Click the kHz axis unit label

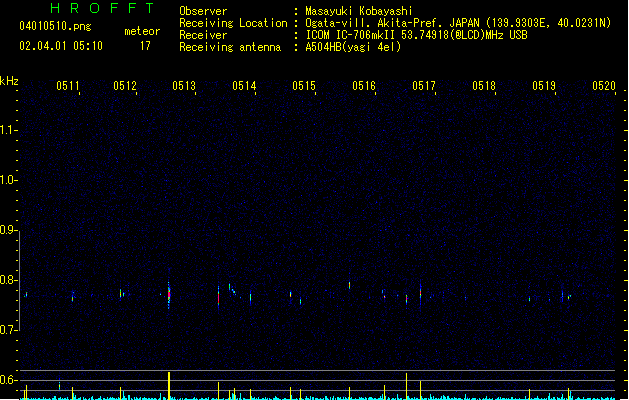click(x=9, y=81)
